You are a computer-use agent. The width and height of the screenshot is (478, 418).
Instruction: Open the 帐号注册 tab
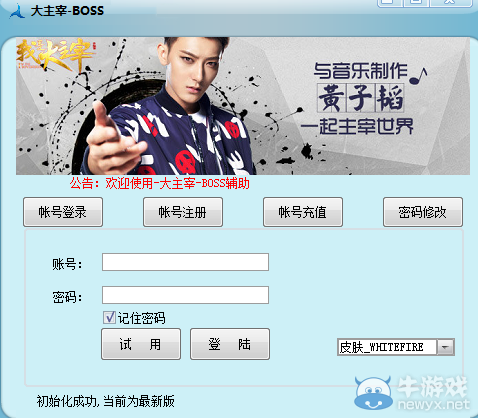tap(183, 212)
